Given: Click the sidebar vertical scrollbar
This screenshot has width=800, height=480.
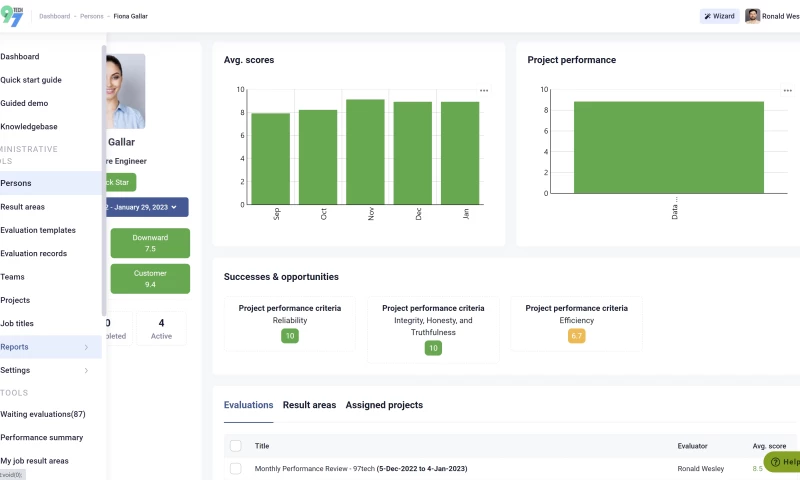Looking at the screenshot, I should click(104, 180).
